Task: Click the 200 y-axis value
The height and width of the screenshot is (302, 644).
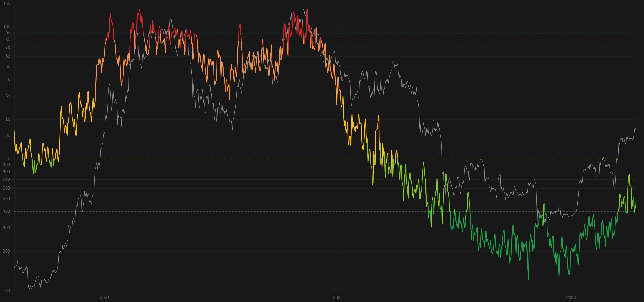Action: (6, 251)
